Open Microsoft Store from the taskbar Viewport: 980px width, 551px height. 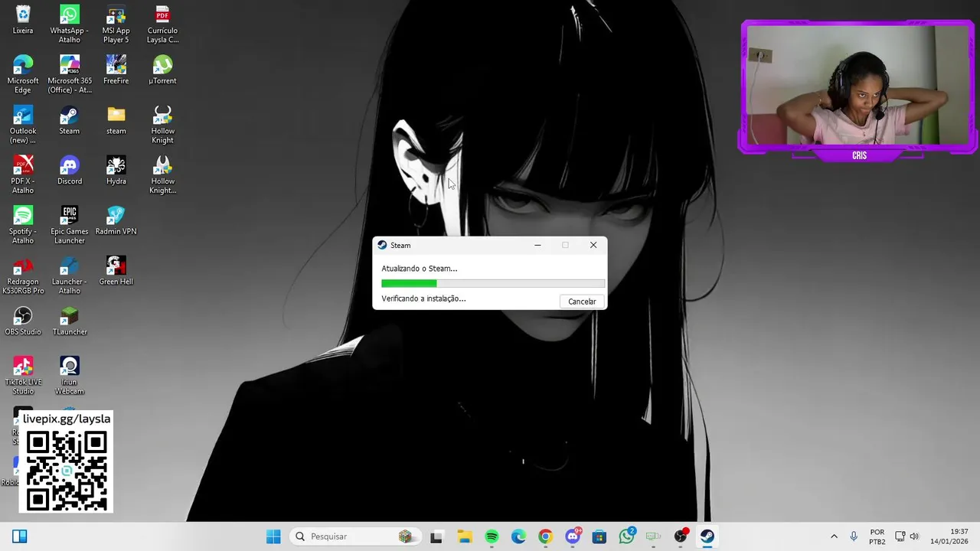(599, 536)
